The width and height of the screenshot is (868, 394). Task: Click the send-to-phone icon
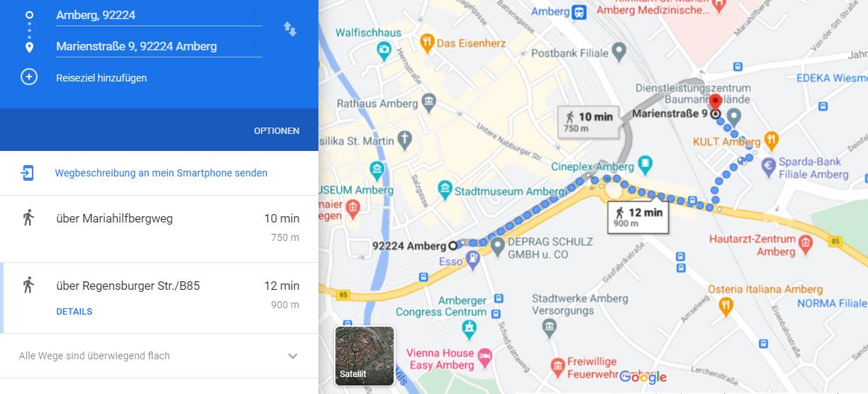(28, 173)
